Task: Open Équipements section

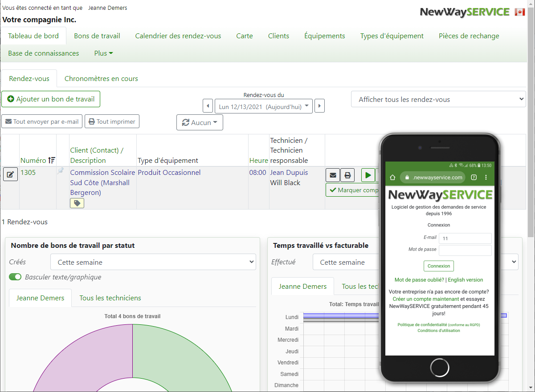Action: (325, 36)
